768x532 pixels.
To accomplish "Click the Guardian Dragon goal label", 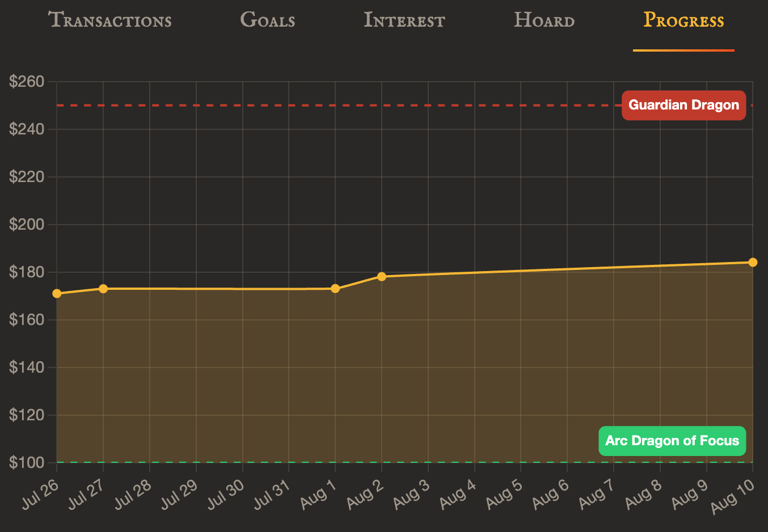I will tap(683, 105).
